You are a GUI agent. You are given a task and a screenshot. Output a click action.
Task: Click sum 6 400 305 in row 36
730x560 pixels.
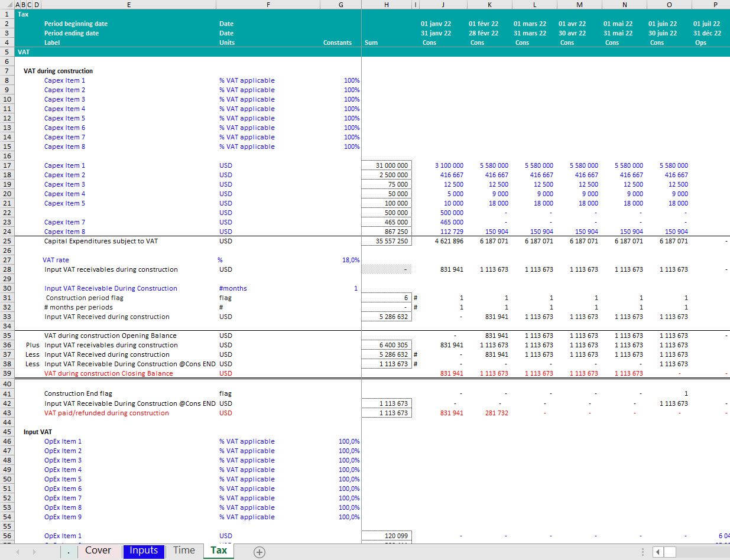click(387, 345)
